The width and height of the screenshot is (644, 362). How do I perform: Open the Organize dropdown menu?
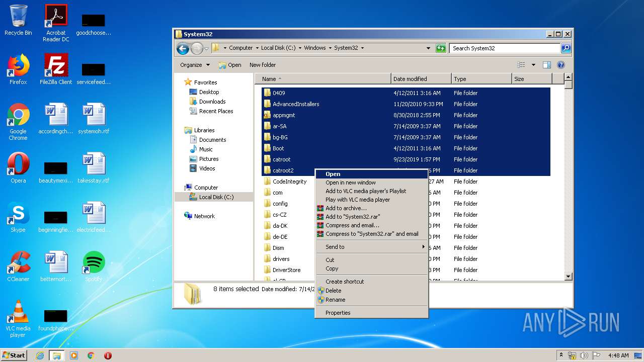[x=194, y=65]
